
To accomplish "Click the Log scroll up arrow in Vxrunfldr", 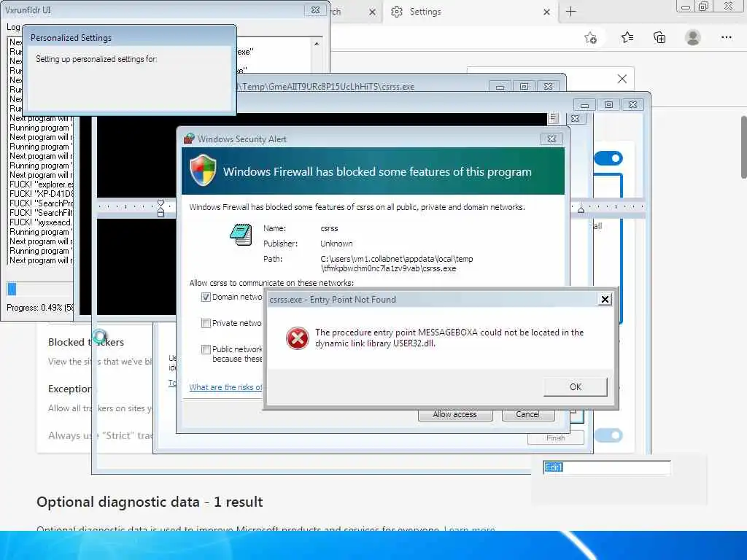I will tap(317, 44).
